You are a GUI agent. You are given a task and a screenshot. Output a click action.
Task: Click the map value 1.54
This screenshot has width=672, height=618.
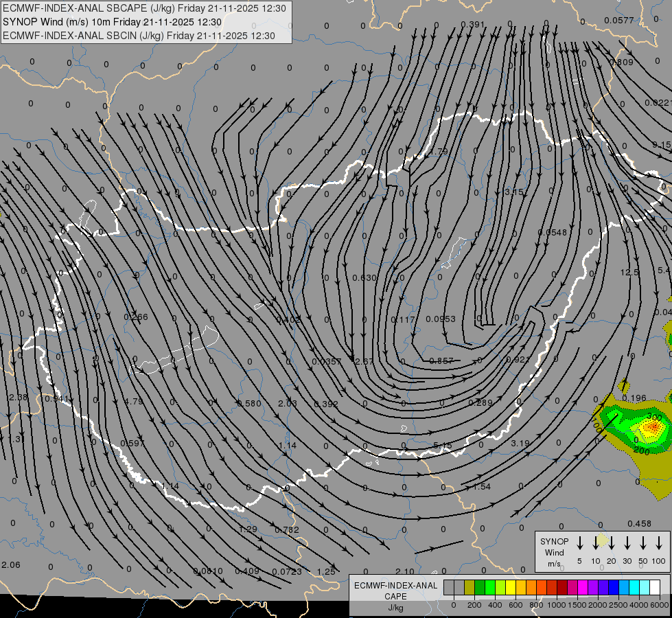coord(481,487)
